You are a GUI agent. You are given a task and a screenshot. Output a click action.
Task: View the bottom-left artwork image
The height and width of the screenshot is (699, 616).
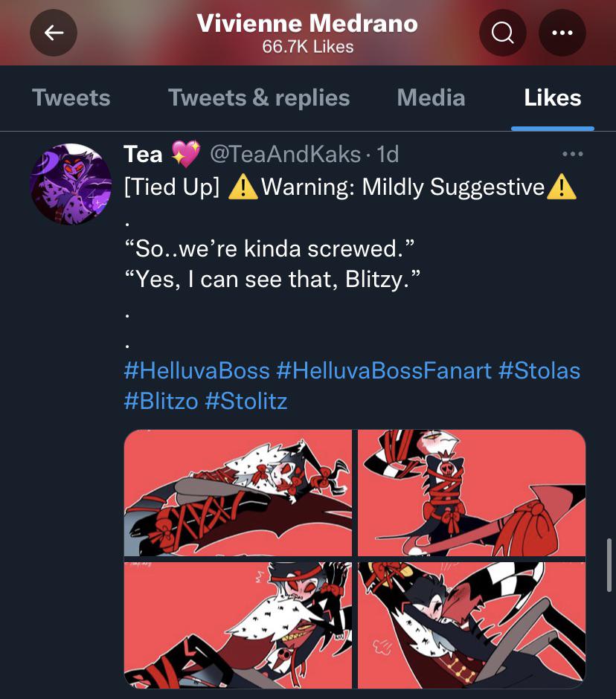tap(238, 625)
